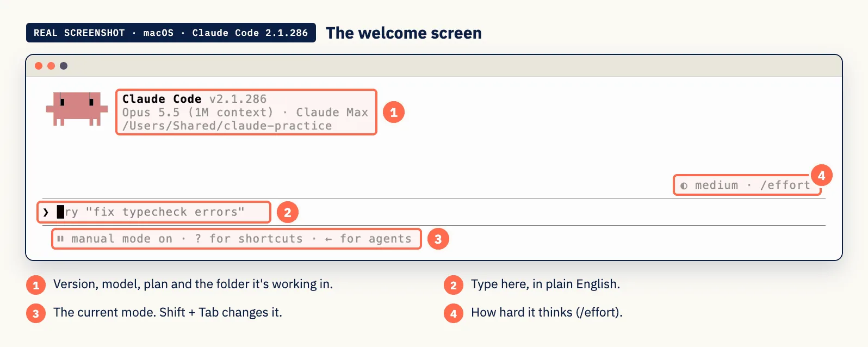The height and width of the screenshot is (347, 868).
Task: Click the 'Claude Max' plan text
Action: tap(332, 113)
